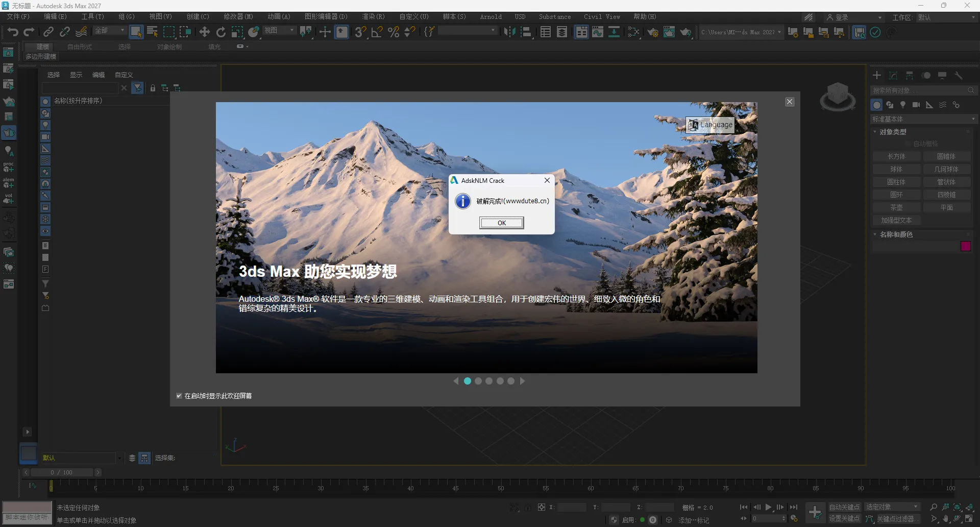Go to next welcome slide arrow
This screenshot has width=980, height=527.
point(522,381)
